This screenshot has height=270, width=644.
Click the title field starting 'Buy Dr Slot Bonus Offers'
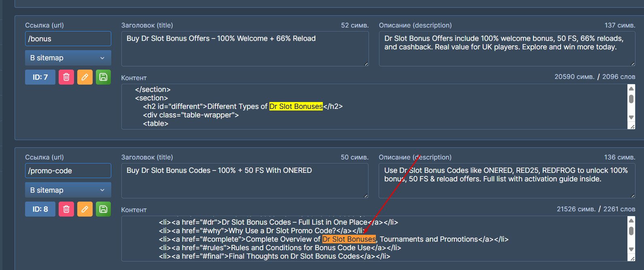click(x=245, y=49)
